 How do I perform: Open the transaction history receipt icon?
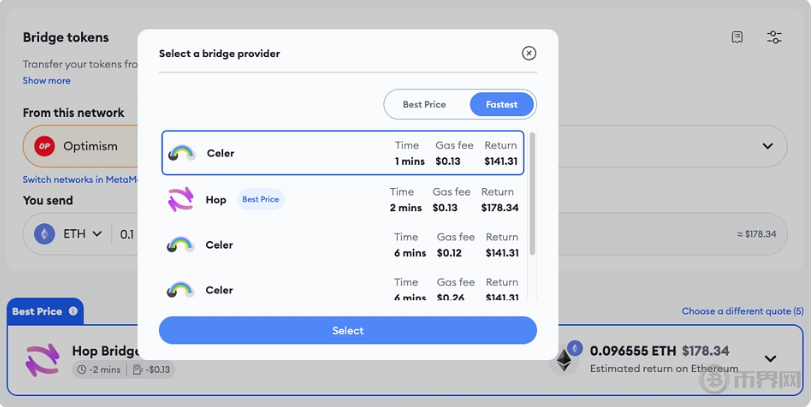[737, 37]
